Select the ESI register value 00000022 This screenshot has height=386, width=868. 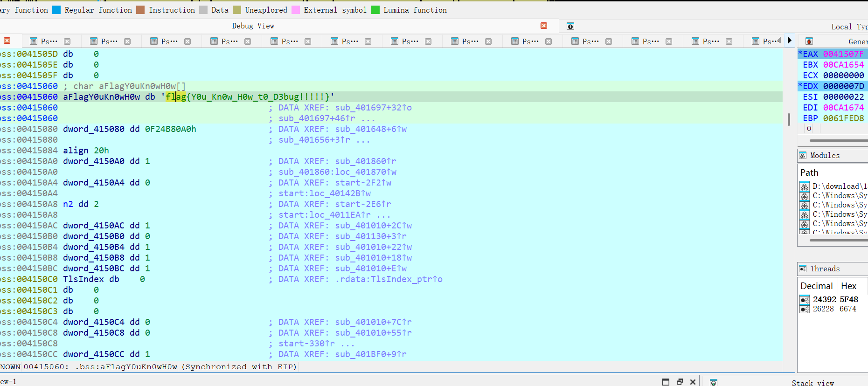pyautogui.click(x=843, y=96)
